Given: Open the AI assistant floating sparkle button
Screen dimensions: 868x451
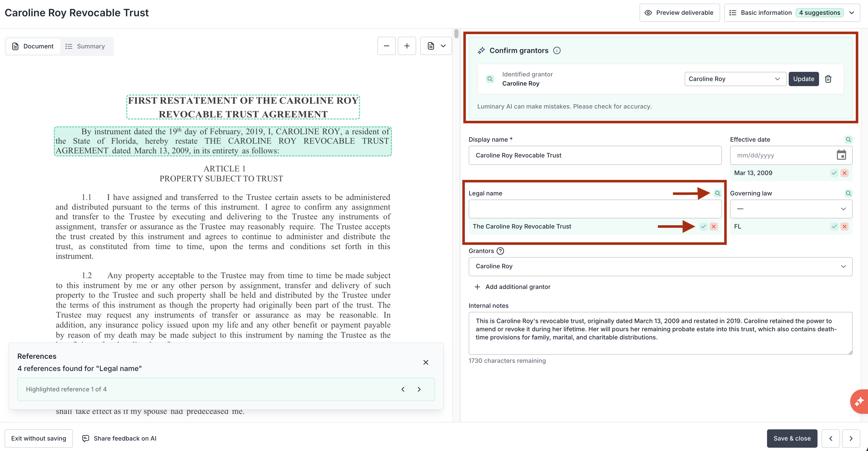Looking at the screenshot, I should coord(859,402).
